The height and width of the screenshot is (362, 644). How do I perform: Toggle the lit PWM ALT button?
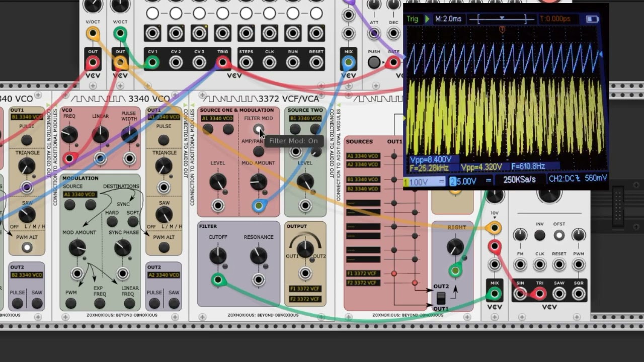click(27, 247)
